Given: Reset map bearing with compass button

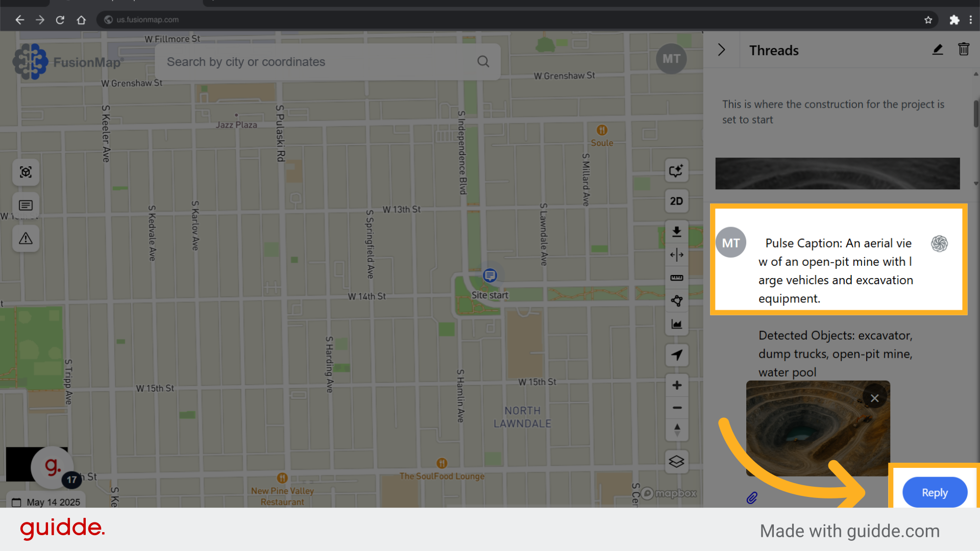Looking at the screenshot, I should pyautogui.click(x=677, y=430).
